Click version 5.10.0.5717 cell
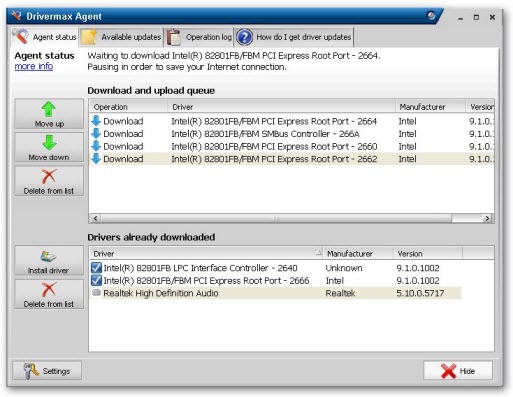 (420, 293)
